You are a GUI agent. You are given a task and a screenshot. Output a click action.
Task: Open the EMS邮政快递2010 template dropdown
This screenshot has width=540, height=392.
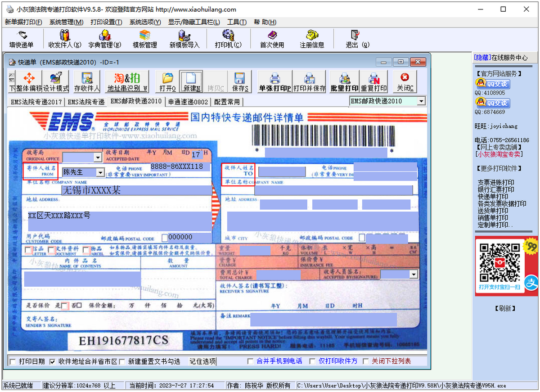point(421,101)
